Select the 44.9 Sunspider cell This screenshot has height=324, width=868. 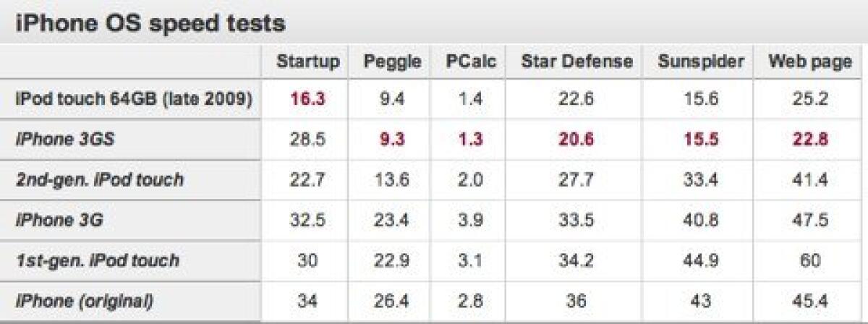click(700, 260)
